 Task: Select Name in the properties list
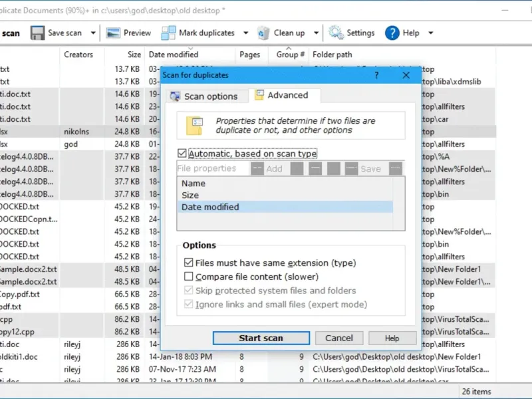(285, 184)
